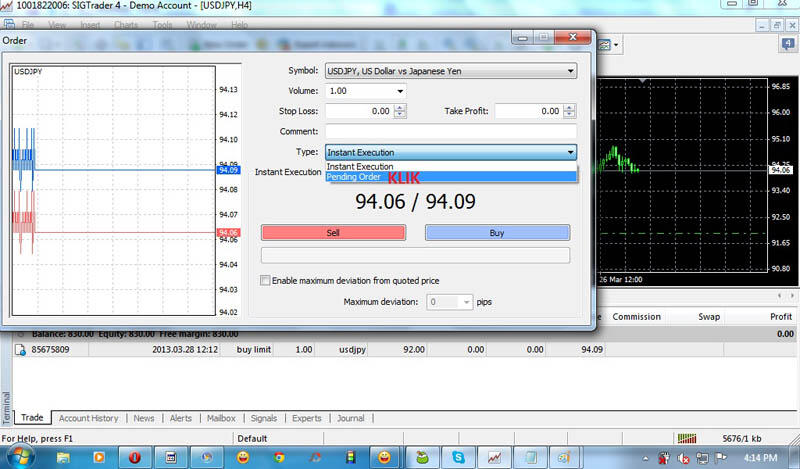This screenshot has height=469, width=800.
Task: Select Instant Execution from Type list
Action: click(451, 167)
